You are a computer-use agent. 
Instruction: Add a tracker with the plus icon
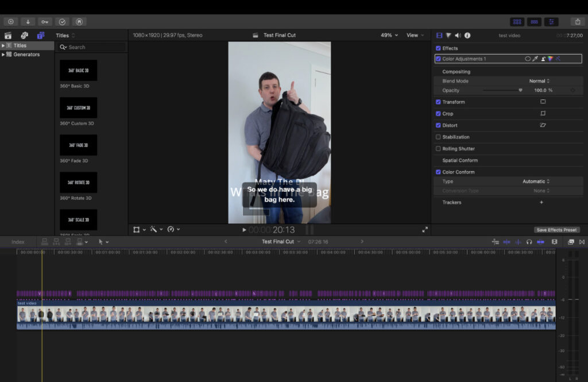click(x=541, y=202)
